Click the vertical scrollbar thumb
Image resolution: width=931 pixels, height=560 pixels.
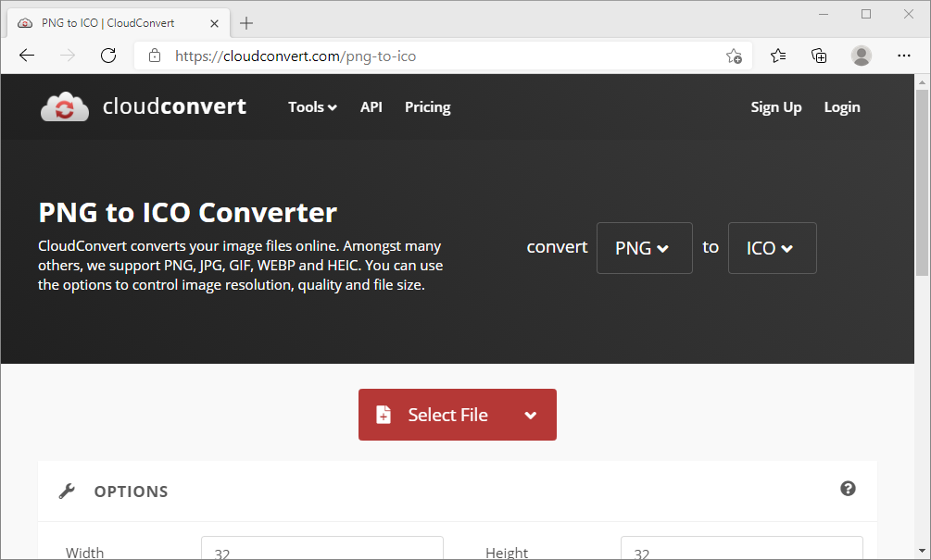pyautogui.click(x=922, y=182)
